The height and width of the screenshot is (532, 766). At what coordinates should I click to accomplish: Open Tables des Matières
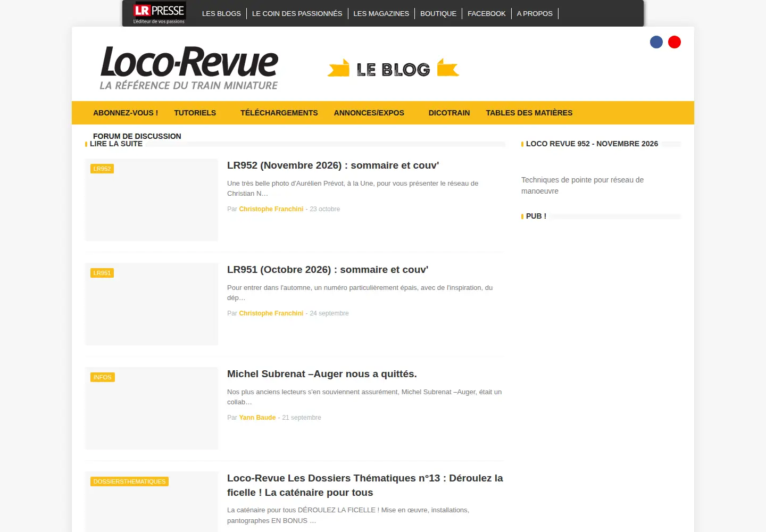tap(529, 113)
